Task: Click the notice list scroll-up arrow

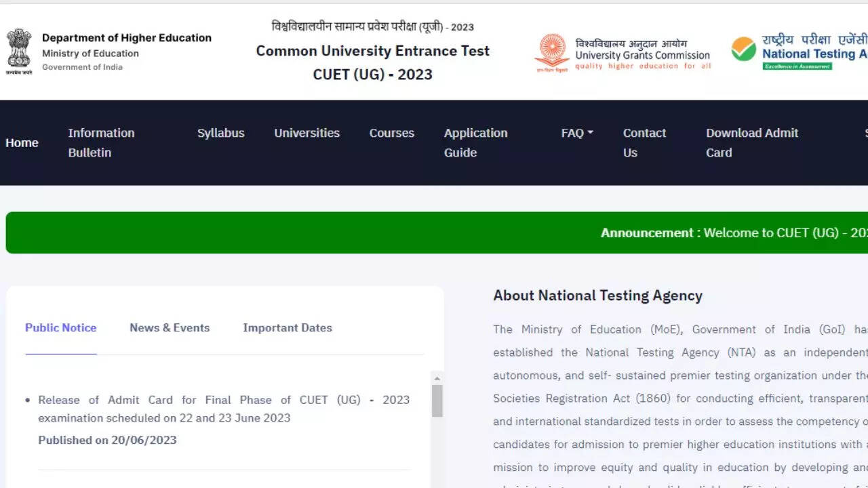Action: point(437,379)
